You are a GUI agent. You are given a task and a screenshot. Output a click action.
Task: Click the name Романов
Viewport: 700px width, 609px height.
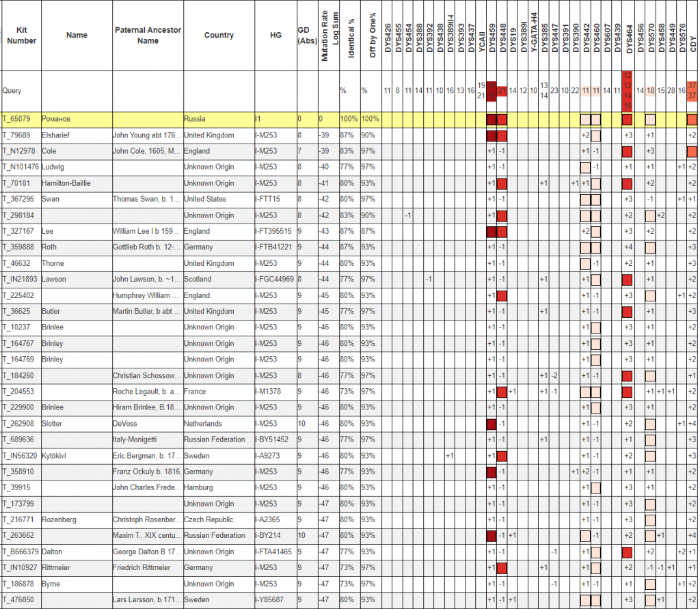coord(58,120)
